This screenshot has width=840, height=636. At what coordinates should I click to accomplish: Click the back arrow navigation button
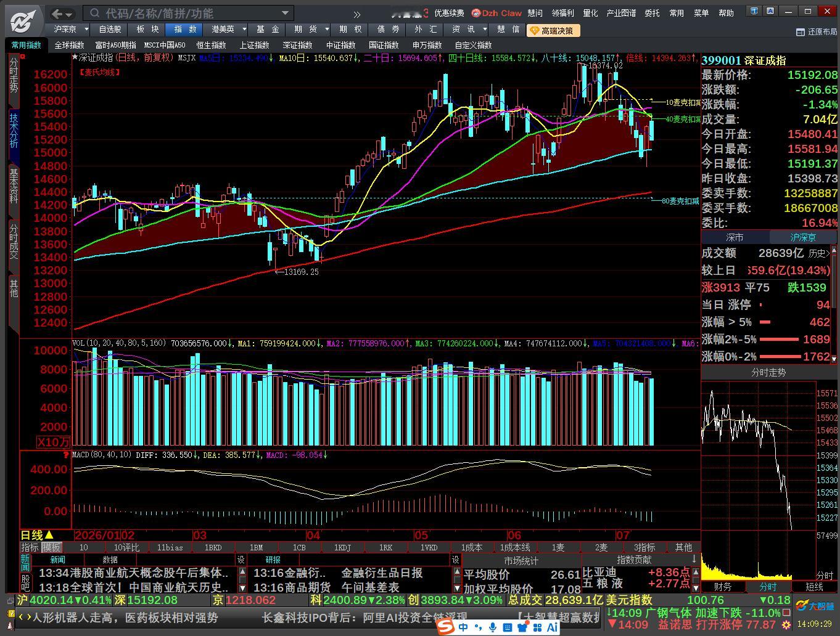[x=57, y=13]
